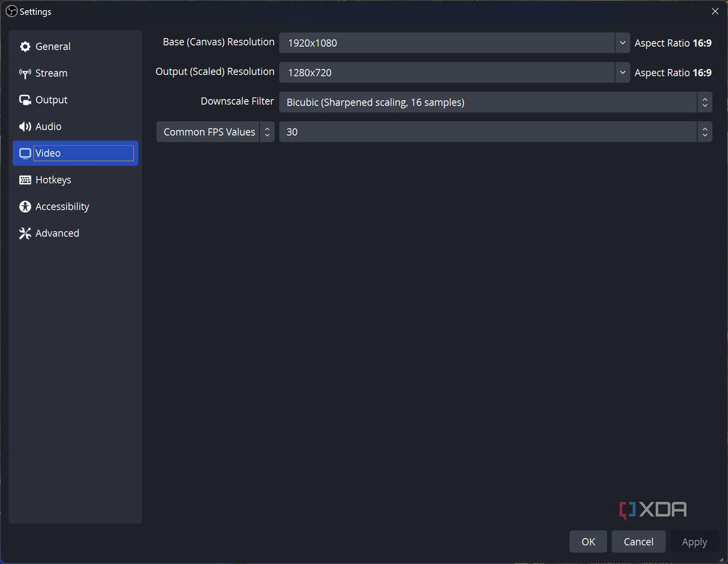This screenshot has height=564, width=728.
Task: Click the Video display icon
Action: click(x=25, y=153)
